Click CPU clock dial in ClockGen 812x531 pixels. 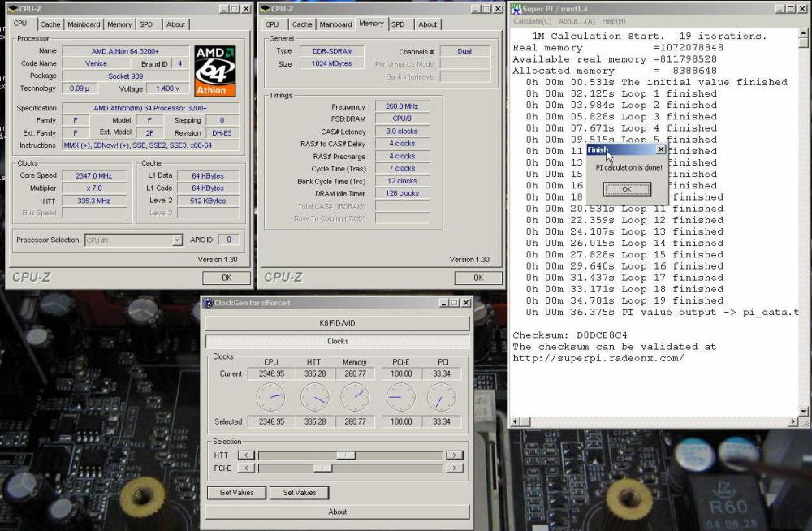click(x=271, y=397)
